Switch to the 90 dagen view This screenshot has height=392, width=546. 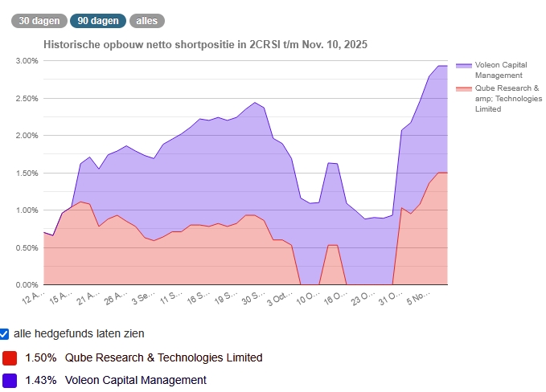98,21
